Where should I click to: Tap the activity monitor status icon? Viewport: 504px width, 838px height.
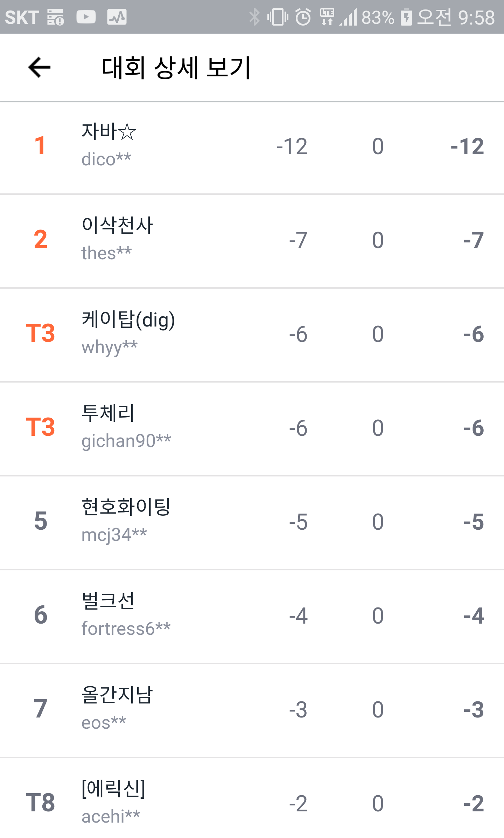pyautogui.click(x=117, y=17)
